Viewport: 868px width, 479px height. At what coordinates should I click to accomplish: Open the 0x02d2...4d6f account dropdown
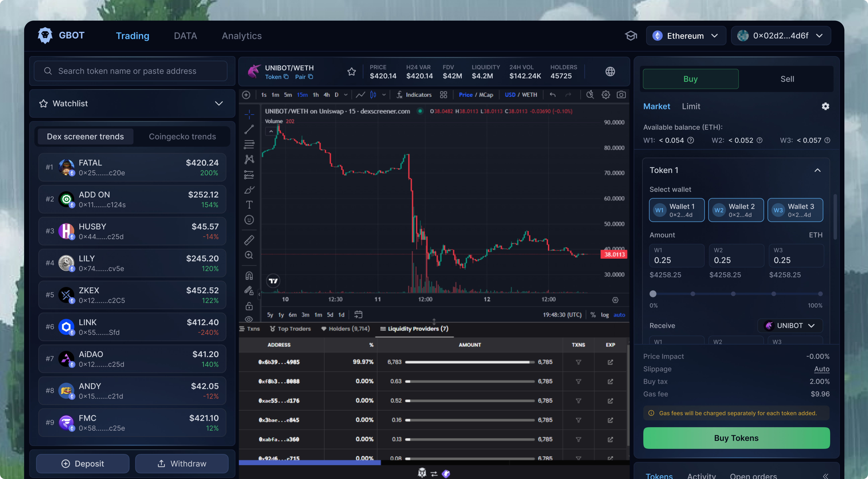[x=781, y=36]
